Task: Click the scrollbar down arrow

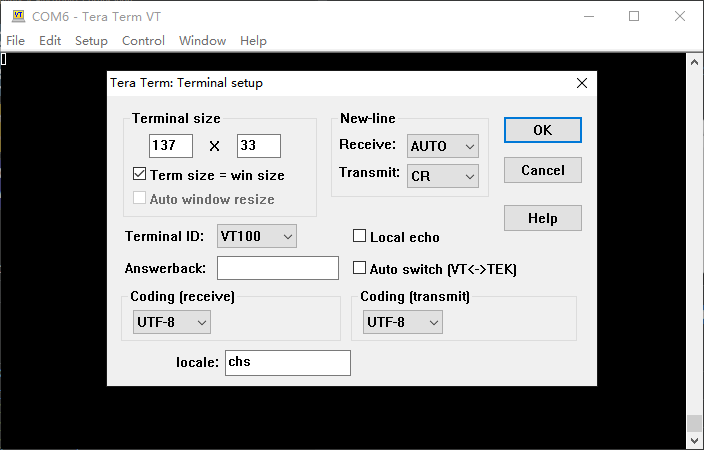Action: click(x=694, y=439)
